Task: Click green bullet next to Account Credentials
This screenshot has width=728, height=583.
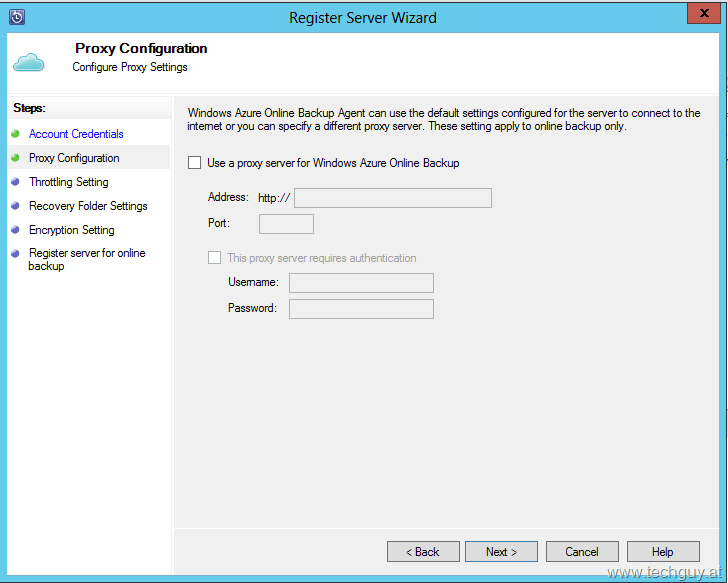Action: [15, 134]
